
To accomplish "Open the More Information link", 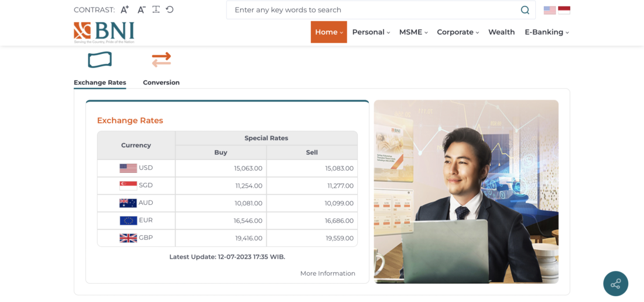I will click(x=327, y=273).
